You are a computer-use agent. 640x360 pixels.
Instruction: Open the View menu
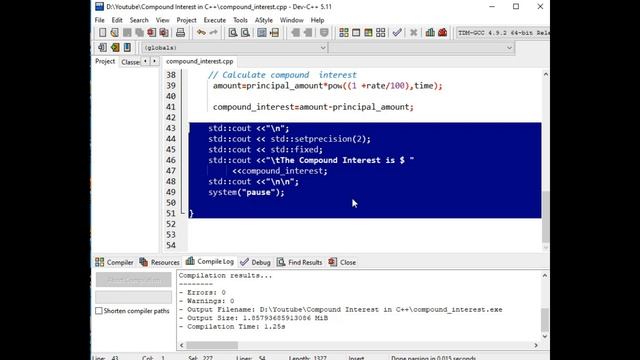pyautogui.click(x=162, y=20)
